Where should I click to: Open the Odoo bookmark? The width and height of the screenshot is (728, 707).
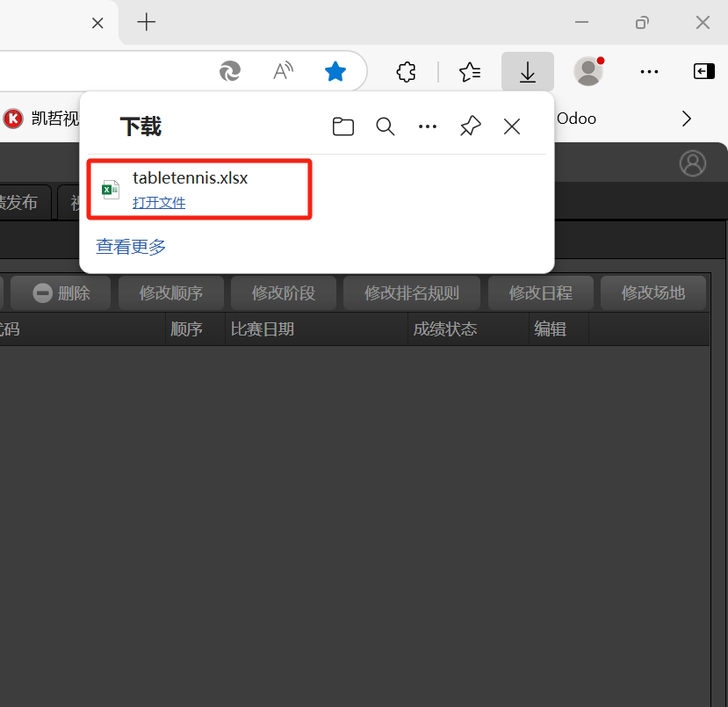576,118
